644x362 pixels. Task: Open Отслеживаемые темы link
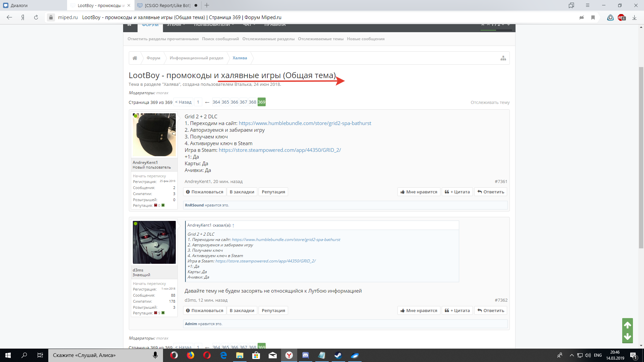pyautogui.click(x=321, y=39)
